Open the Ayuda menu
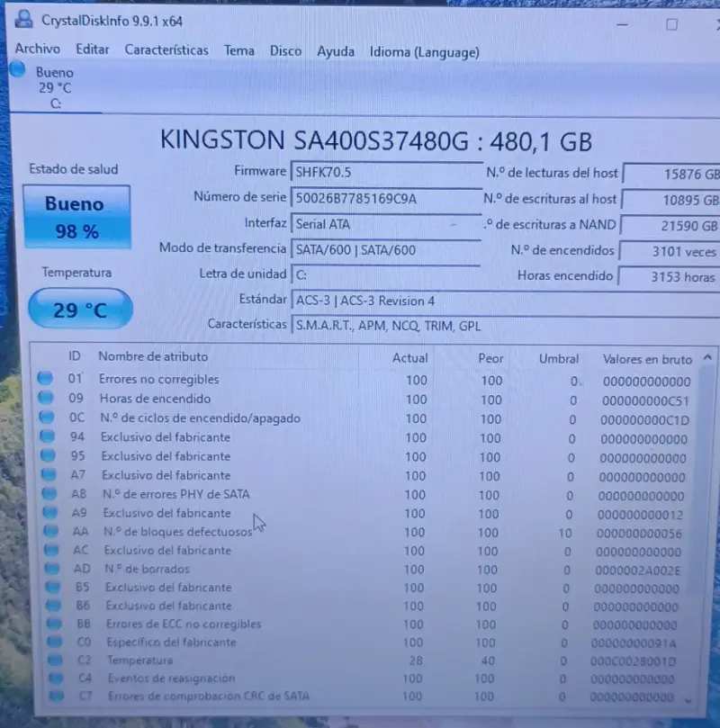The image size is (720, 728). [x=335, y=51]
